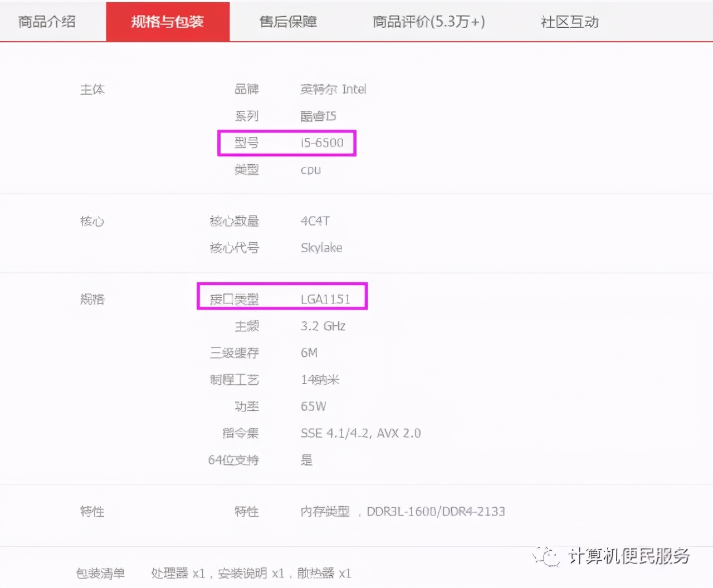Click the SSE 4.1/4.2, AVX 2.0 text

[360, 433]
